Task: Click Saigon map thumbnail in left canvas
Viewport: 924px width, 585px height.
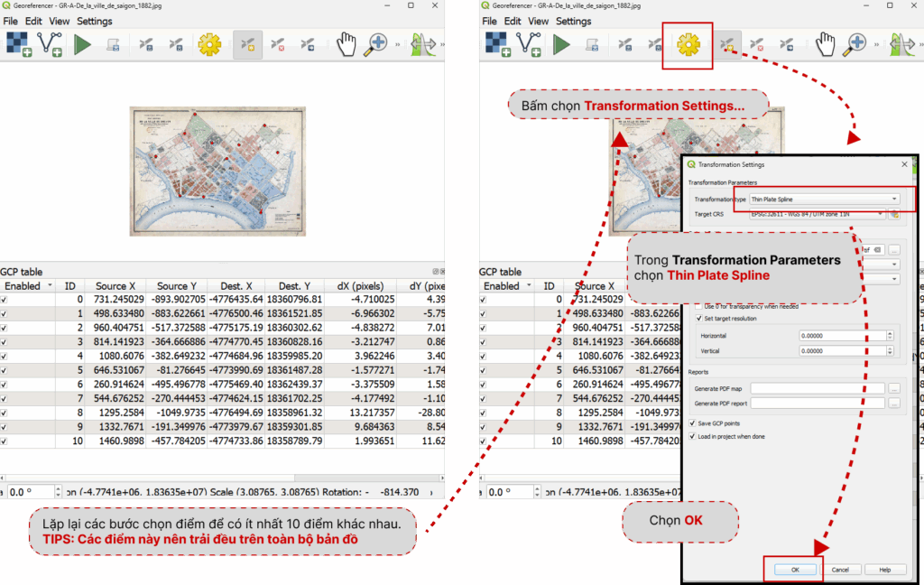Action: coord(217,171)
